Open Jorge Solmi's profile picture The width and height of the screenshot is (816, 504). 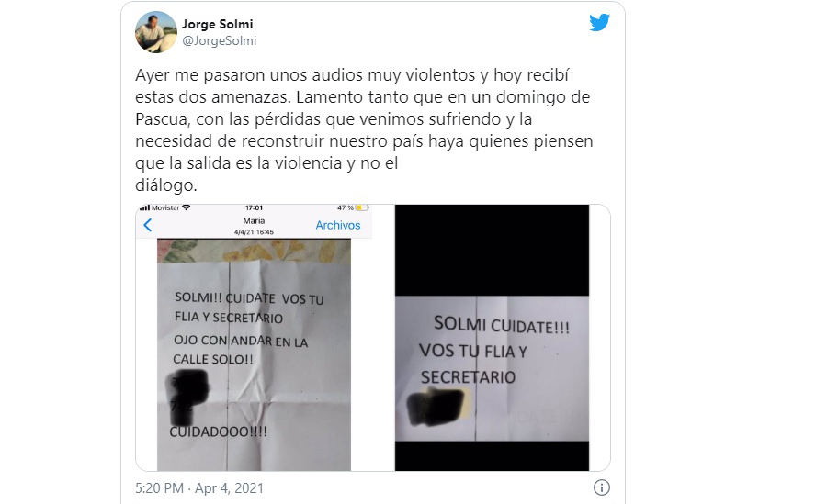pyautogui.click(x=155, y=32)
